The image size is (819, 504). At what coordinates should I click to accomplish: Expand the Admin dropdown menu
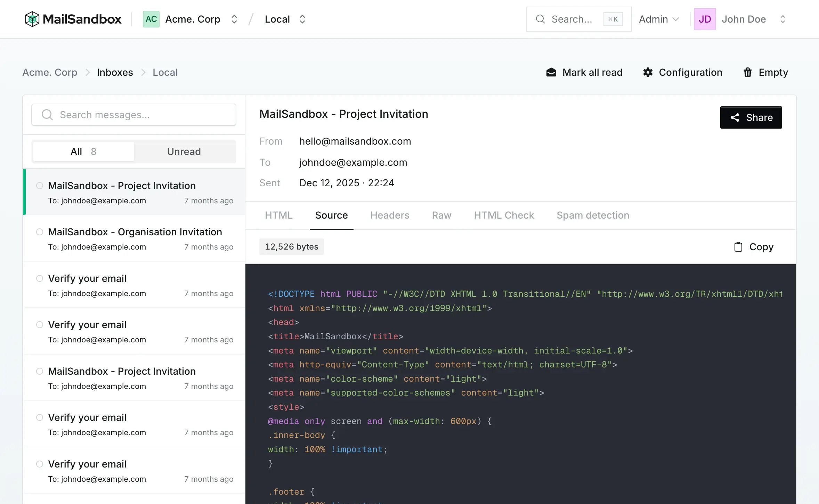(659, 19)
